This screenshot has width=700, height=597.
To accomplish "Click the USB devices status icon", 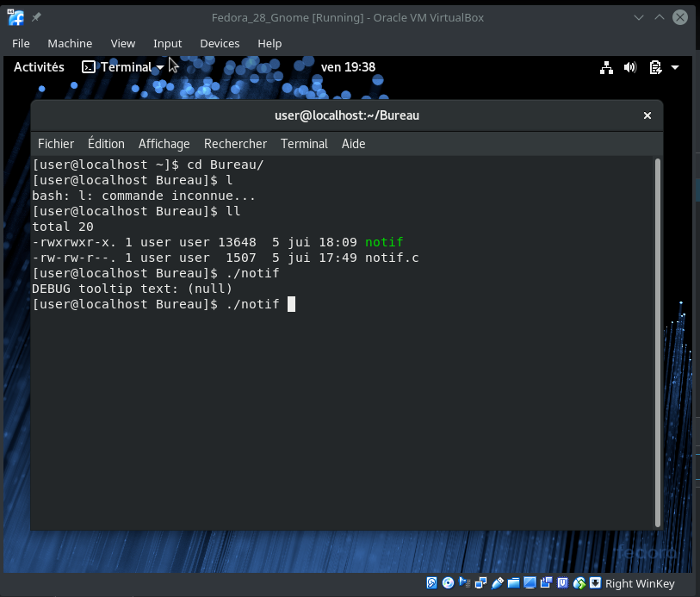I will pyautogui.click(x=498, y=582).
